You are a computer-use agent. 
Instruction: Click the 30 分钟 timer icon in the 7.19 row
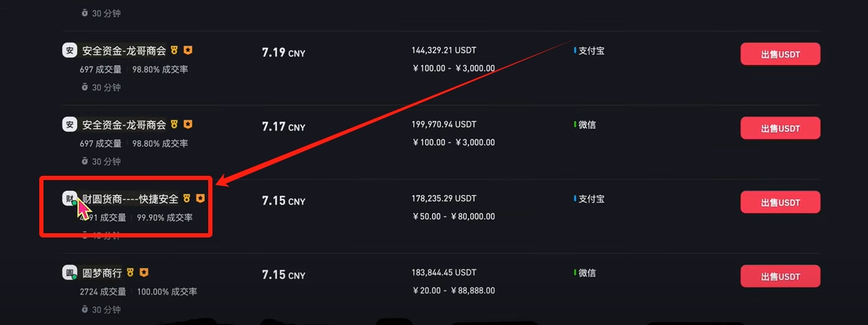pyautogui.click(x=85, y=88)
